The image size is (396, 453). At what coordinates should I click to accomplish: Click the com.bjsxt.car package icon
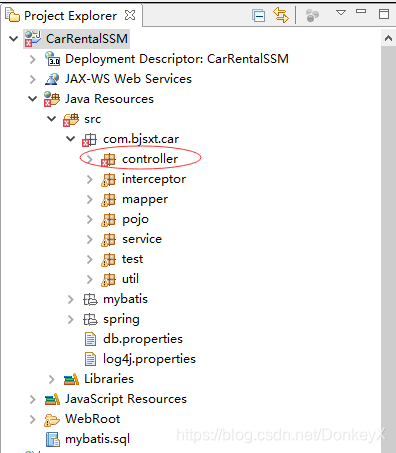[90, 140]
